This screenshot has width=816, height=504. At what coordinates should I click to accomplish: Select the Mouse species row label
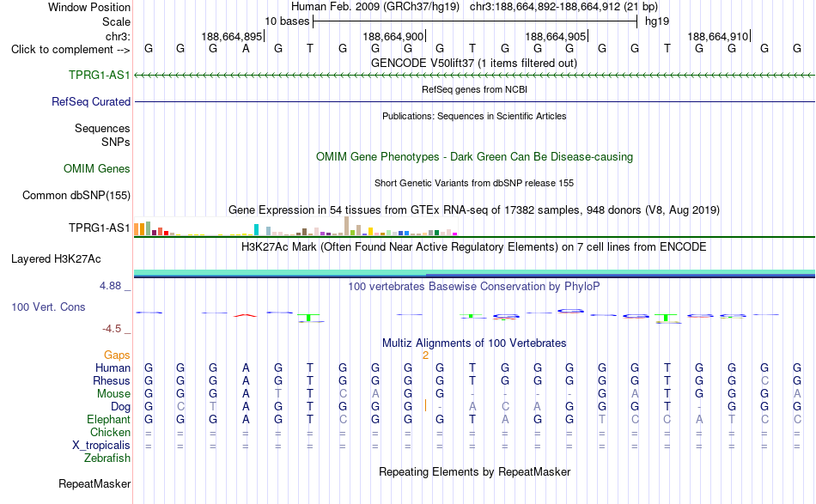click(113, 394)
